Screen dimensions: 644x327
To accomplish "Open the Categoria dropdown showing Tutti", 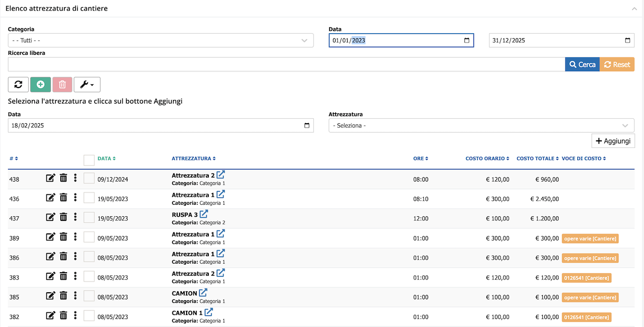I will [x=160, y=40].
